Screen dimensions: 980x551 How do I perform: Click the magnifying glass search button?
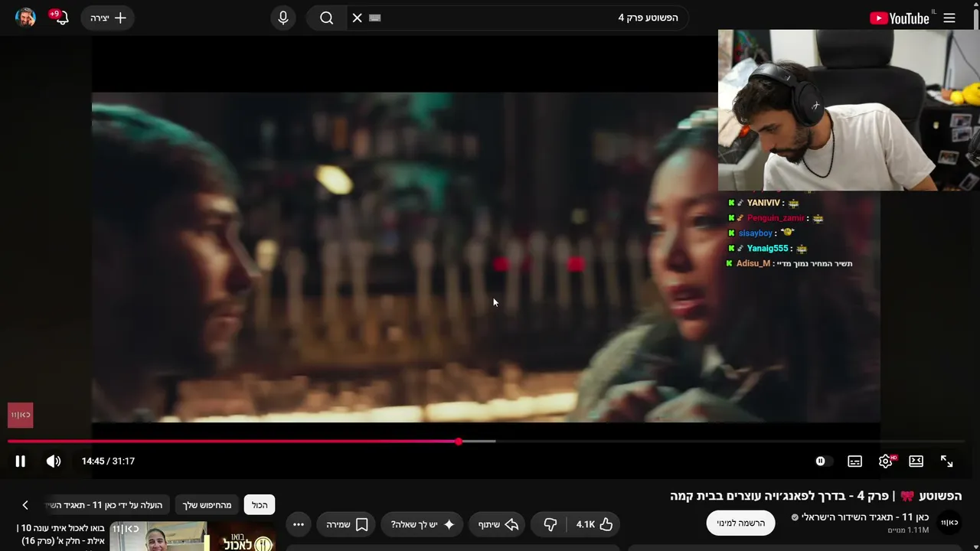pyautogui.click(x=327, y=18)
